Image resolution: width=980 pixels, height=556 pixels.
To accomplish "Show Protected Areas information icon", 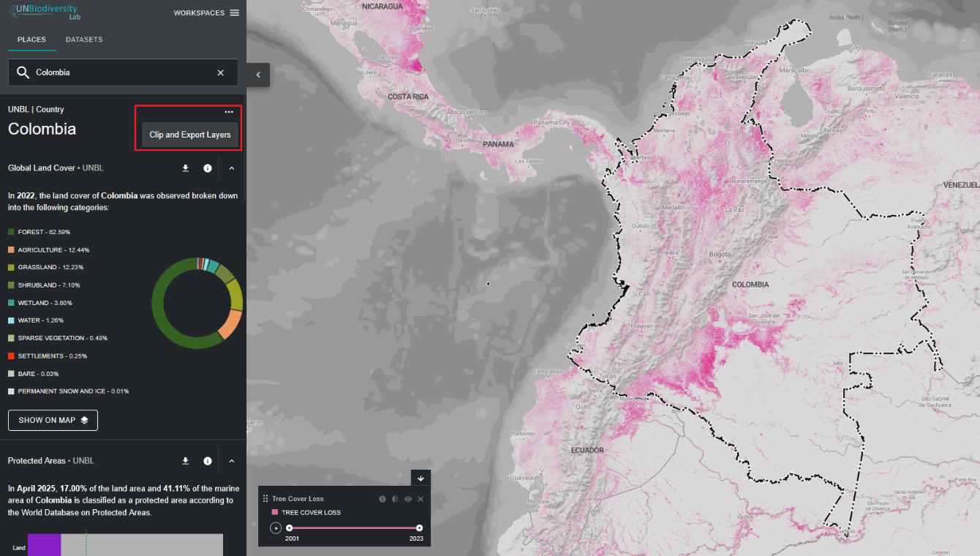I will 208,461.
